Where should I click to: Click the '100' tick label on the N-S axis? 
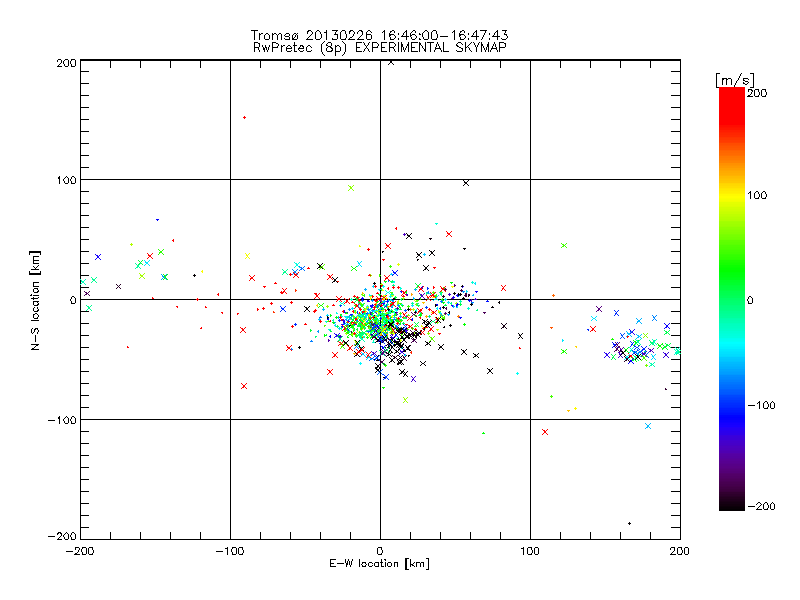[x=66, y=181]
